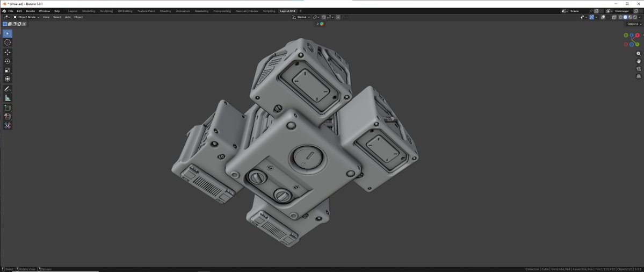The image size is (644, 272).
Task: Open the viewport Add menu
Action: point(68,17)
